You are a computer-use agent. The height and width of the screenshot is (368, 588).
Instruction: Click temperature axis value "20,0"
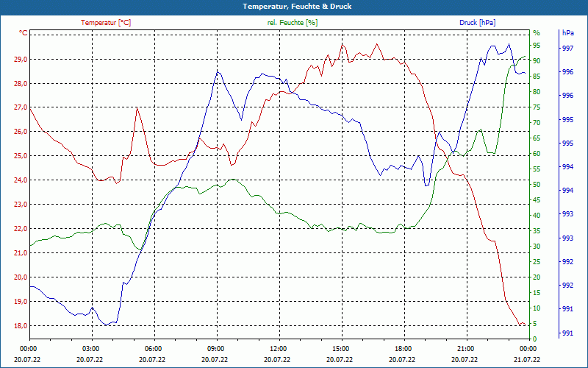21,277
